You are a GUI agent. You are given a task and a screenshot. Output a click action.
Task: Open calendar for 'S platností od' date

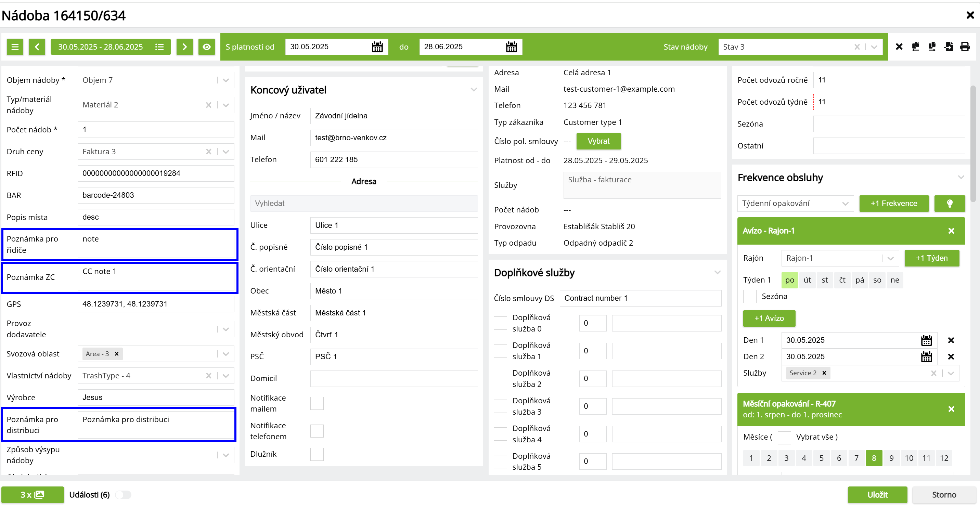tap(377, 47)
